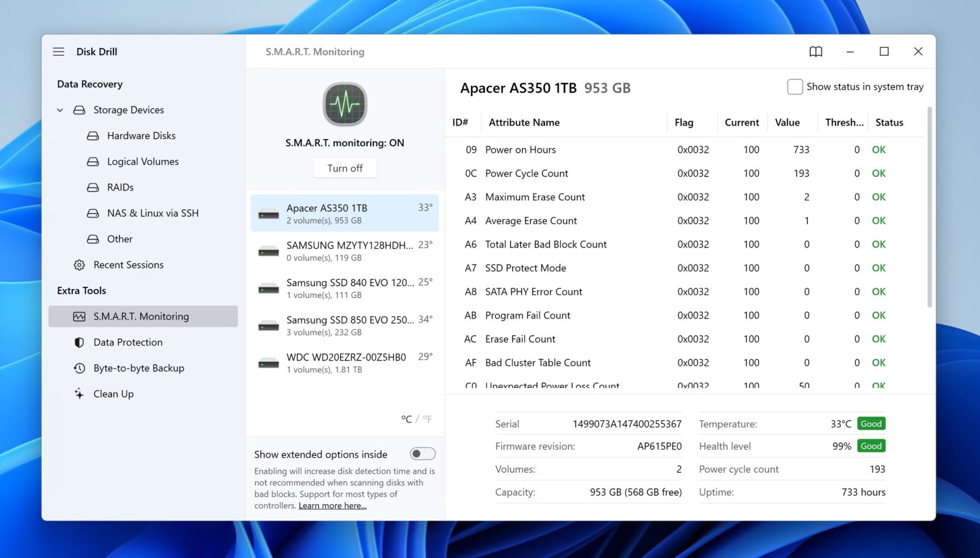
Task: Open the hamburger menu
Action: tap(58, 51)
